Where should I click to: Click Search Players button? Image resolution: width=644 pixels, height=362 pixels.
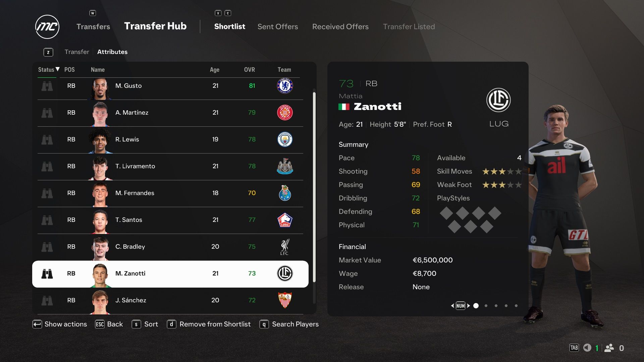point(295,324)
